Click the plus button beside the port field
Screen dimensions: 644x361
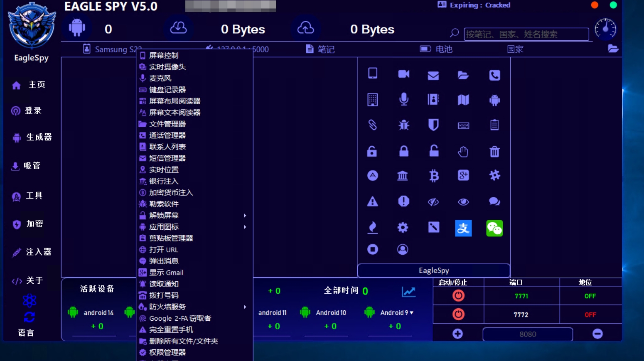coord(457,334)
